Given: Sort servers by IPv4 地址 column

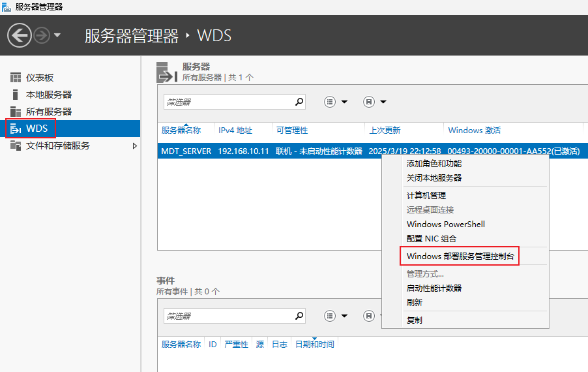Looking at the screenshot, I should coord(235,131).
